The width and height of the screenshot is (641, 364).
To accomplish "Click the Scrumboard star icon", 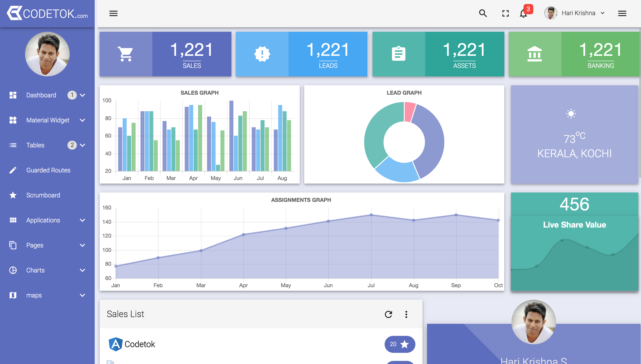I will click(12, 195).
